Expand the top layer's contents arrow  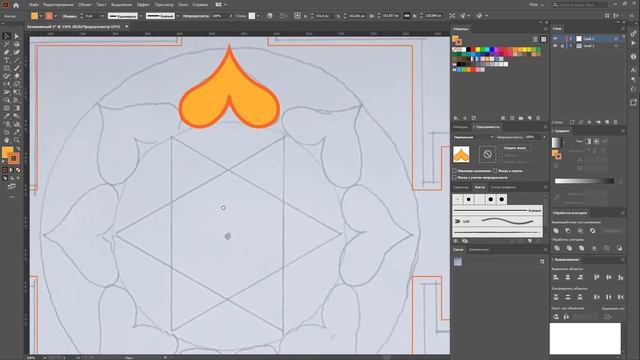coord(571,38)
